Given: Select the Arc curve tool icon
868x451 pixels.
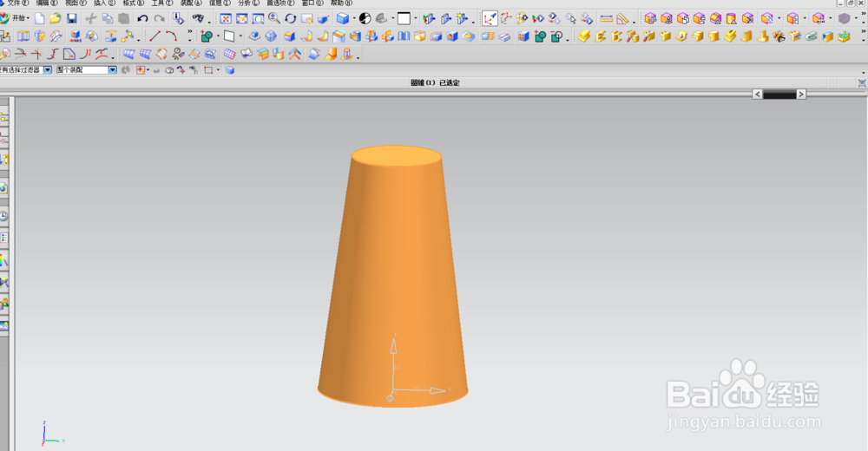Looking at the screenshot, I should [x=171, y=36].
